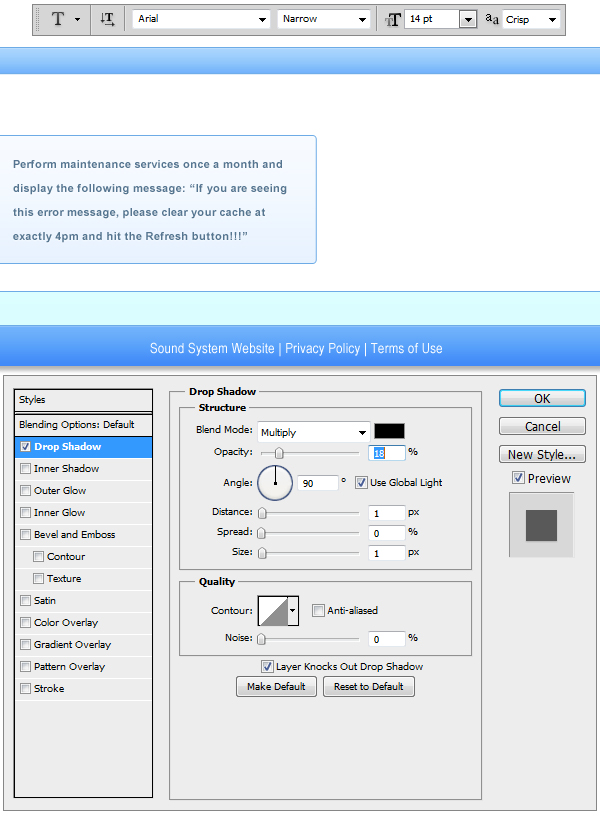
Task: Click the New Style... button
Action: (542, 455)
